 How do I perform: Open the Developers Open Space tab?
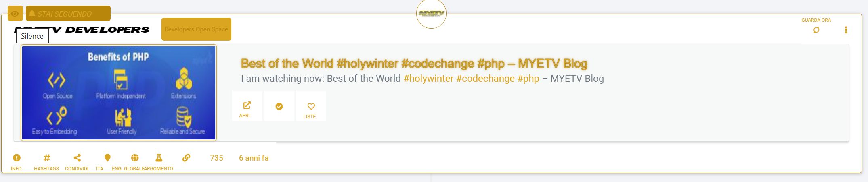196,29
